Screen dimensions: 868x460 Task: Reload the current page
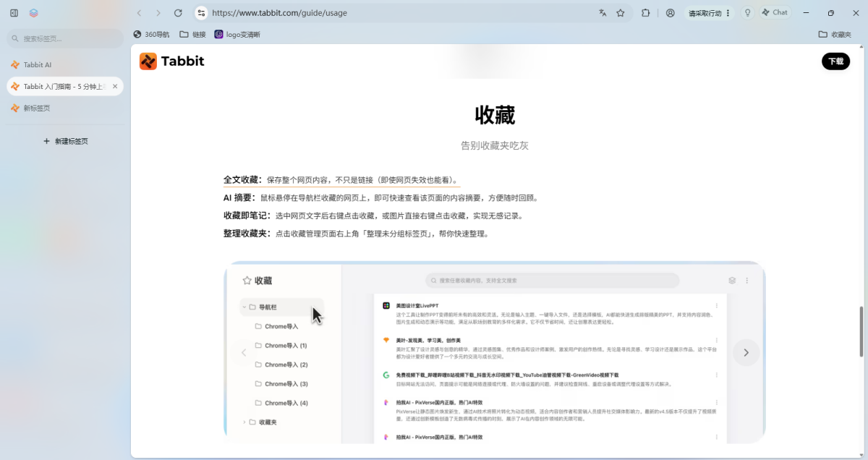click(x=178, y=13)
